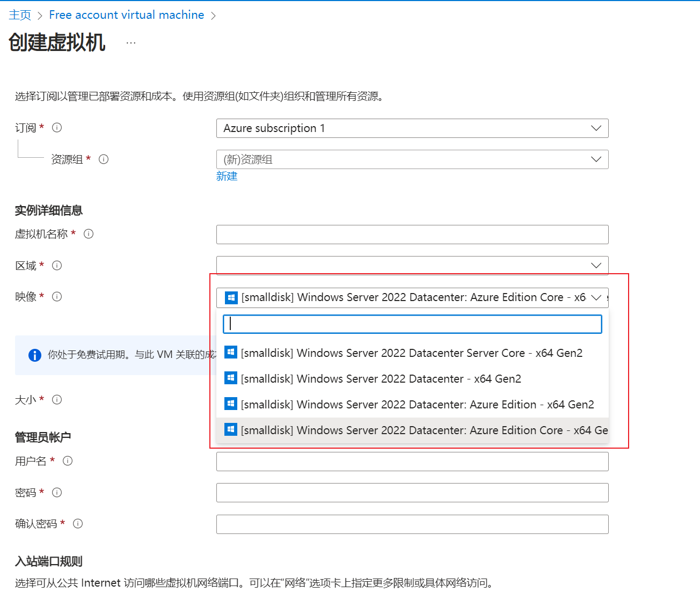Show info tooltip for 密码
Image resolution: width=700 pixels, height=600 pixels.
point(57,493)
